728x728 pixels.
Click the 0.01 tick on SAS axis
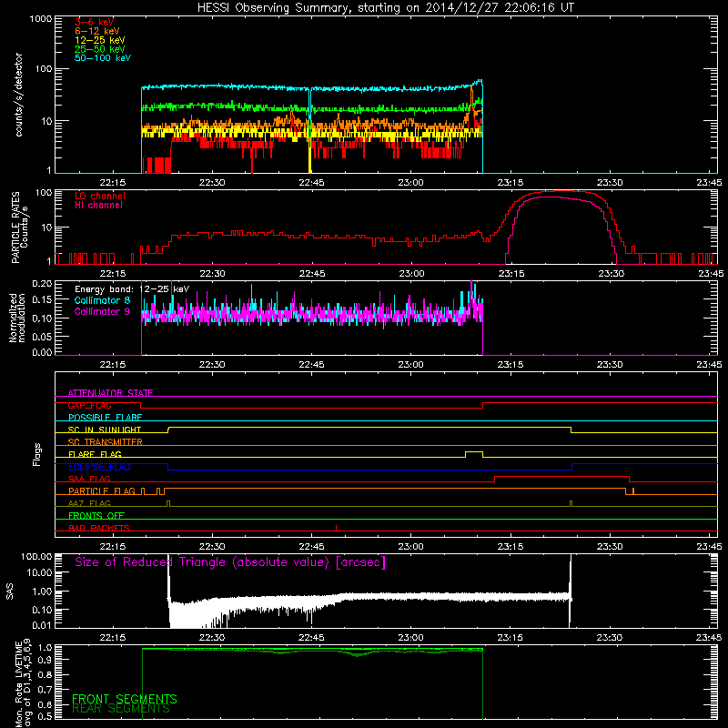pos(42,625)
